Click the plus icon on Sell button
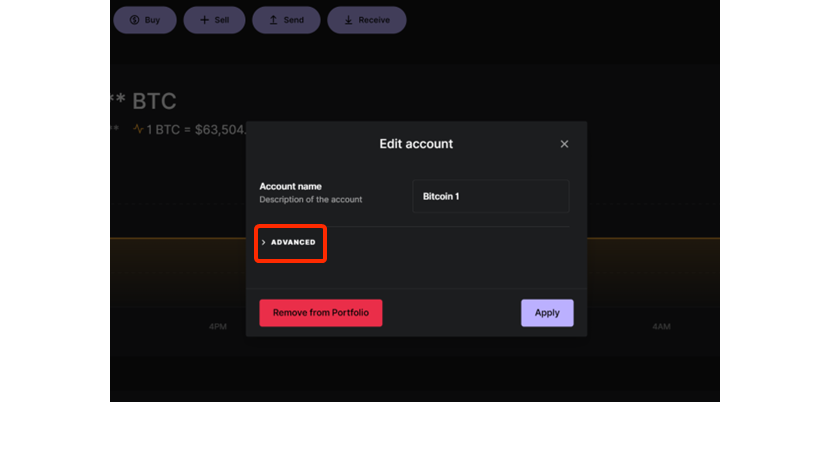830x450 pixels. click(x=204, y=20)
